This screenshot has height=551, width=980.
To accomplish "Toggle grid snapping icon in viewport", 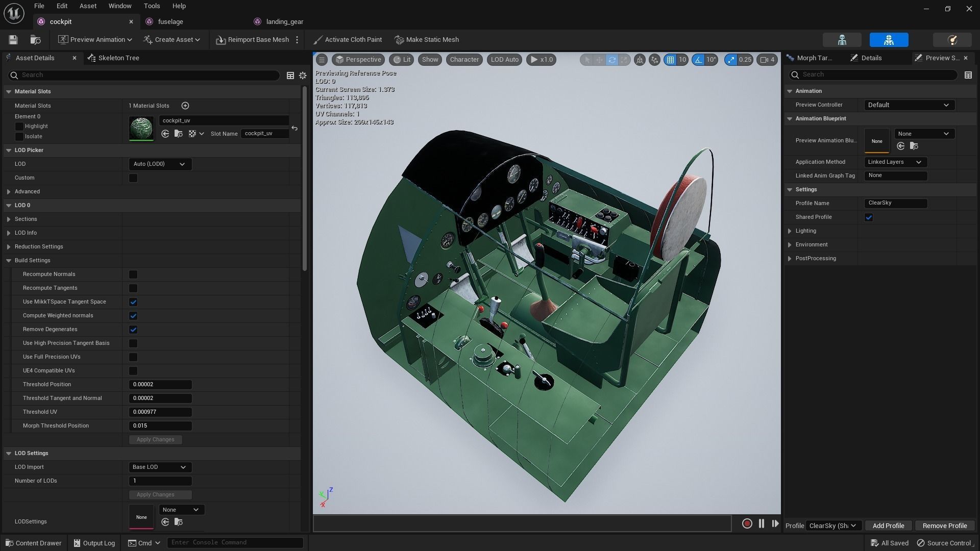I will (670, 60).
